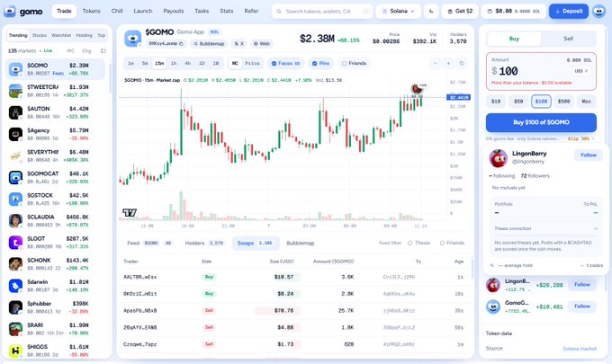This screenshot has height=364, width=612.
Task: Switch chart to Price mode
Action: 252,63
